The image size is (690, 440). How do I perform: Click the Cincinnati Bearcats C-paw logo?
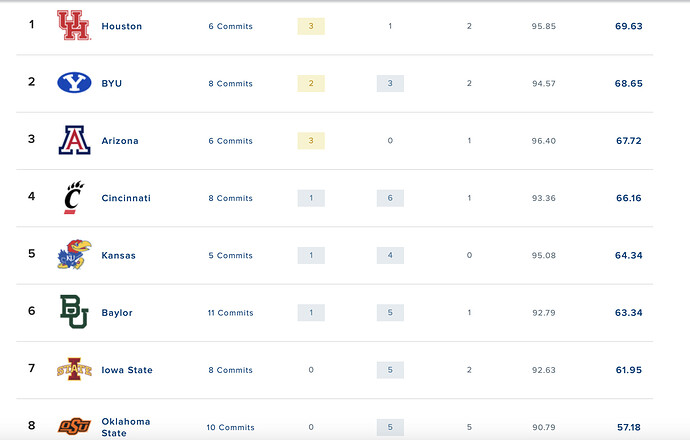click(73, 198)
